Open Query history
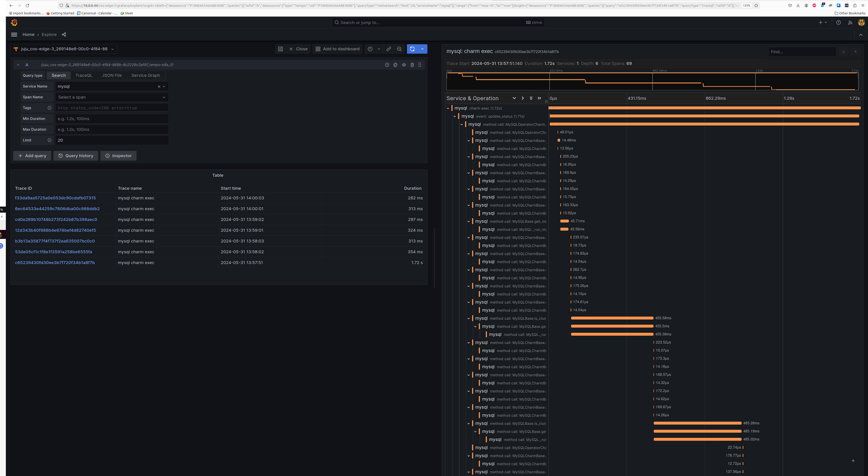The width and height of the screenshot is (868, 476). click(75, 156)
